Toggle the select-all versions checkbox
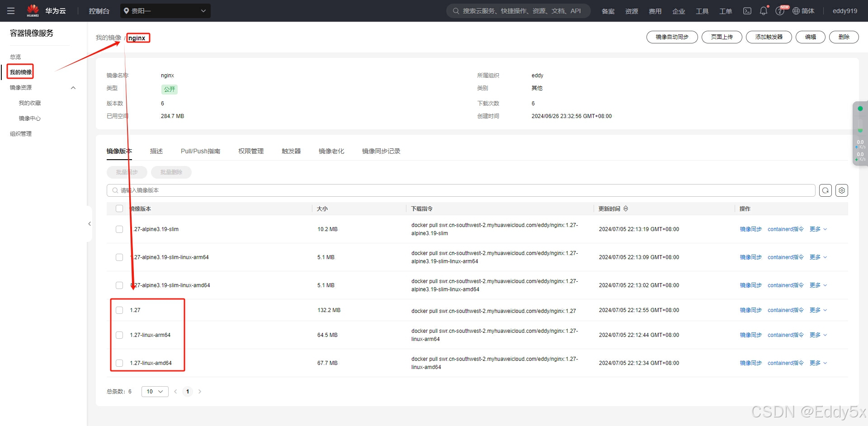Viewport: 868px width, 426px height. click(119, 208)
